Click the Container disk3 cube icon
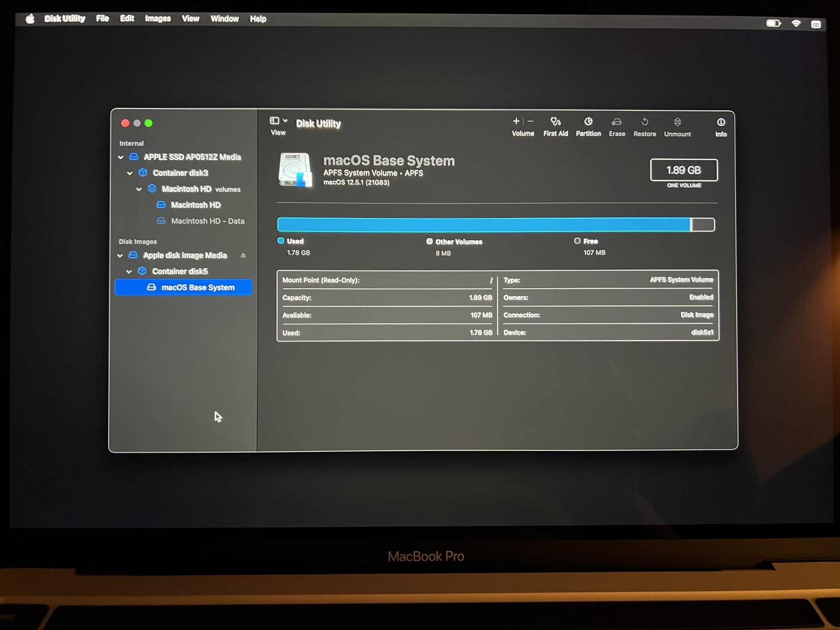The height and width of the screenshot is (630, 840). (143, 173)
